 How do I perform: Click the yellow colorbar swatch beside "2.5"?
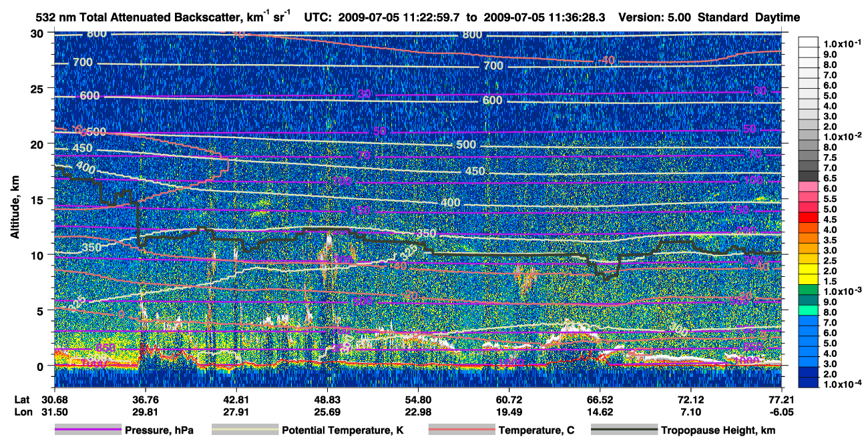pyautogui.click(x=808, y=258)
